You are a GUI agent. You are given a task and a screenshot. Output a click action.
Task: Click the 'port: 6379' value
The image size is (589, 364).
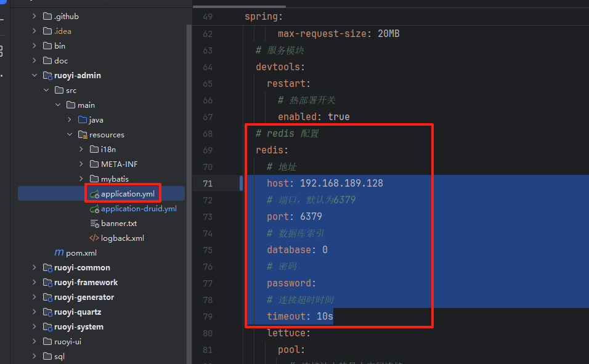point(311,217)
